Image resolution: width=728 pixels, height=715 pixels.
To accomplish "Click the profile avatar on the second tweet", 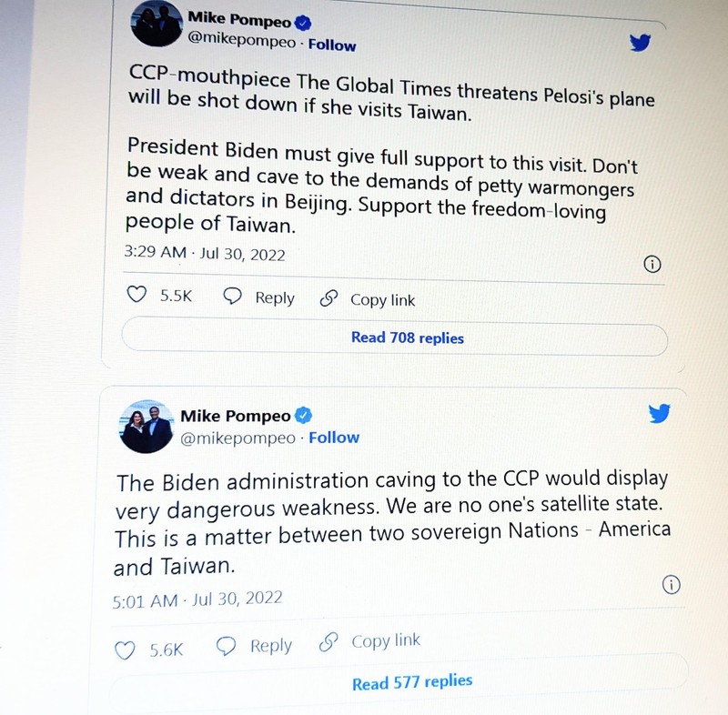I will (146, 426).
